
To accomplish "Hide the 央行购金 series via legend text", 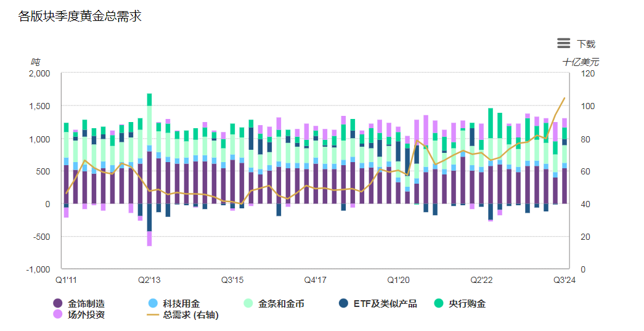I will (x=467, y=303).
